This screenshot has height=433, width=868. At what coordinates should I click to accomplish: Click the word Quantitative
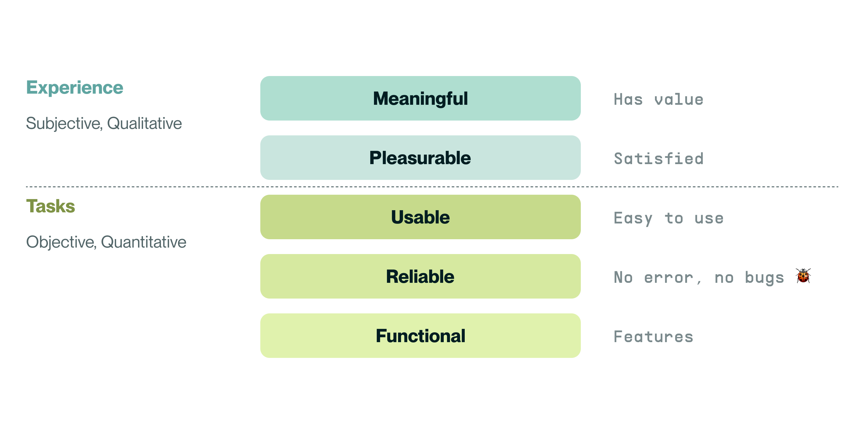click(x=144, y=242)
